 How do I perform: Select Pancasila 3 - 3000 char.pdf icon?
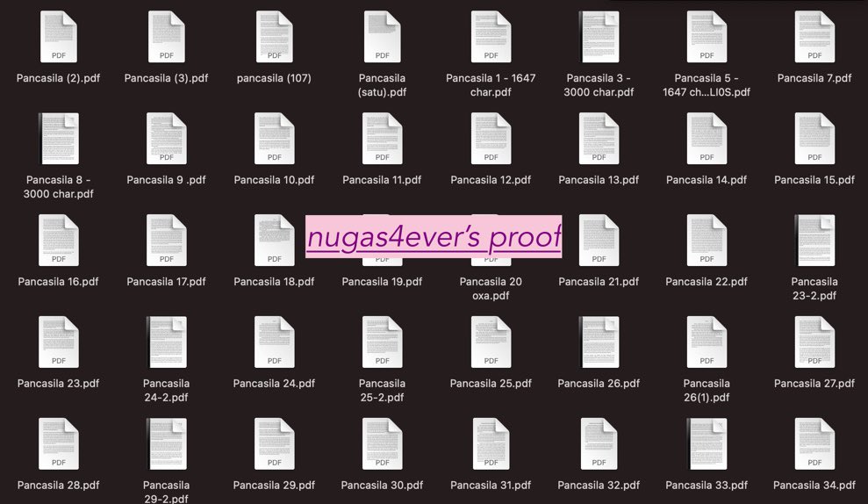click(x=599, y=37)
